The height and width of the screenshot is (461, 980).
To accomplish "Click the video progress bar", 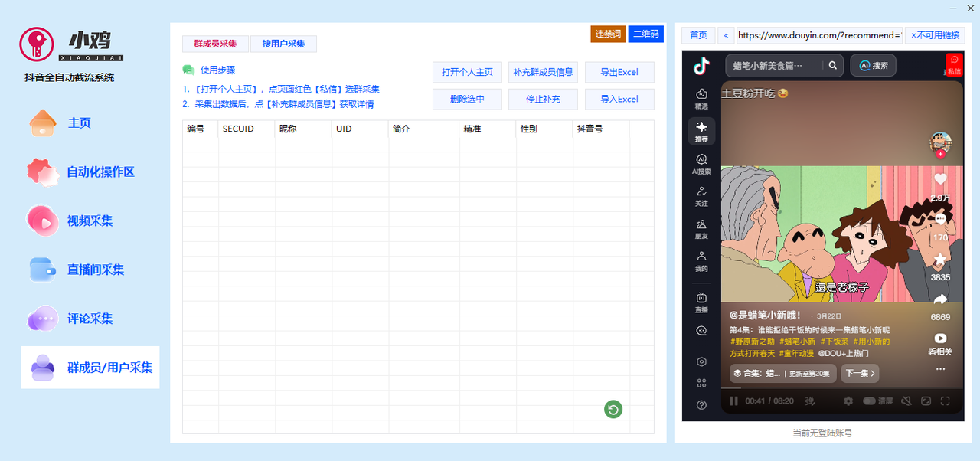I will click(842, 388).
